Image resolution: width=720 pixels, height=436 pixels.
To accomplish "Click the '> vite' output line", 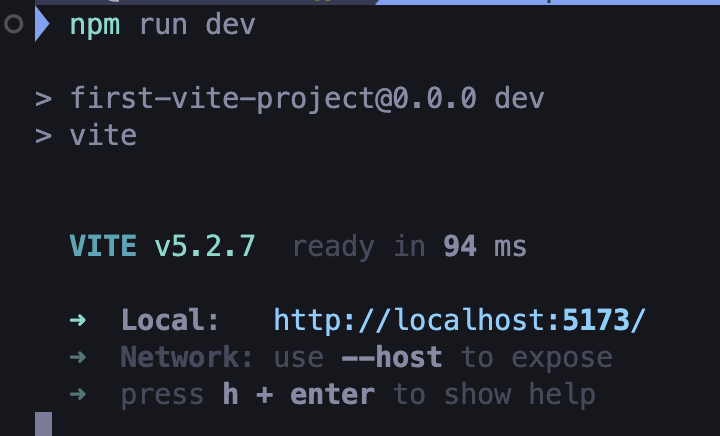I will (x=86, y=135).
